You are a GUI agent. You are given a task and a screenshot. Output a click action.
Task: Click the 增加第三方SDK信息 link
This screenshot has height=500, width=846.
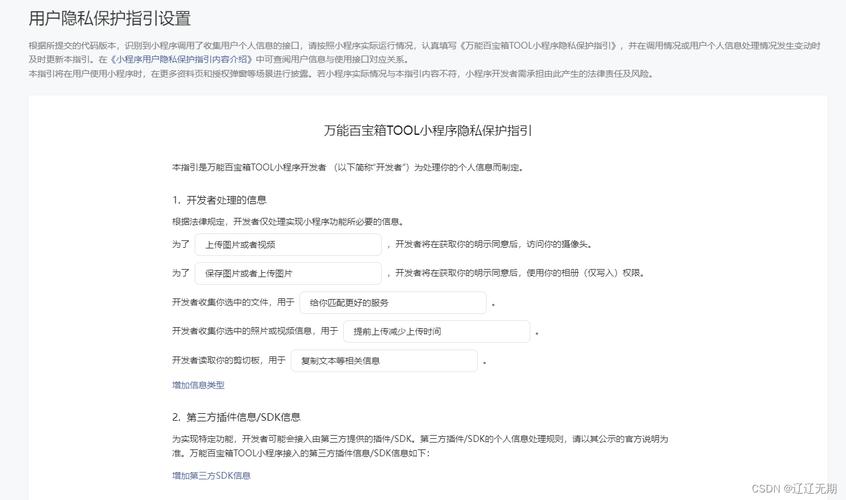click(211, 476)
